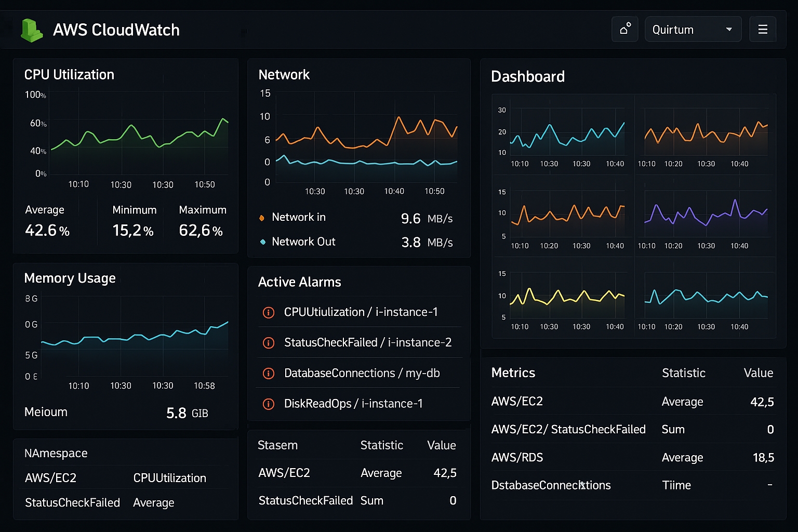Click the Maximum 62,6 % value
Screen dimensions: 798x532
pyautogui.click(x=201, y=230)
